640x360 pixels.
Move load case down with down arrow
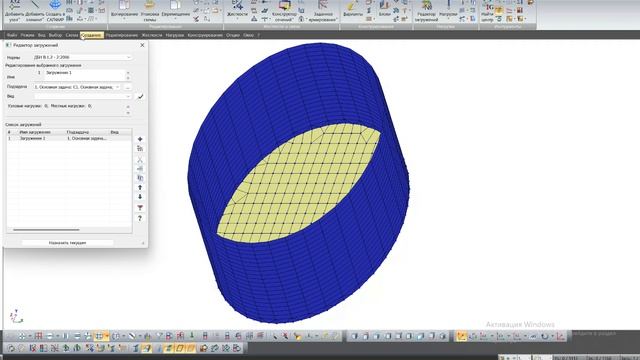click(140, 197)
